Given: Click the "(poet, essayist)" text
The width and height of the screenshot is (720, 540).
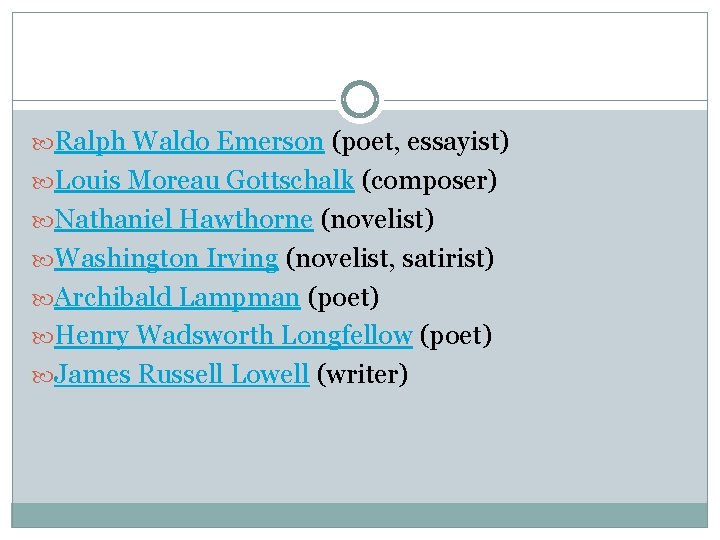Looking at the screenshot, I should (x=420, y=142).
